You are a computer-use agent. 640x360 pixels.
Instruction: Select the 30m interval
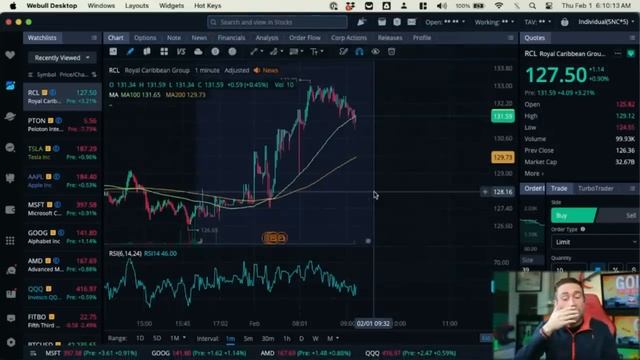pos(268,339)
